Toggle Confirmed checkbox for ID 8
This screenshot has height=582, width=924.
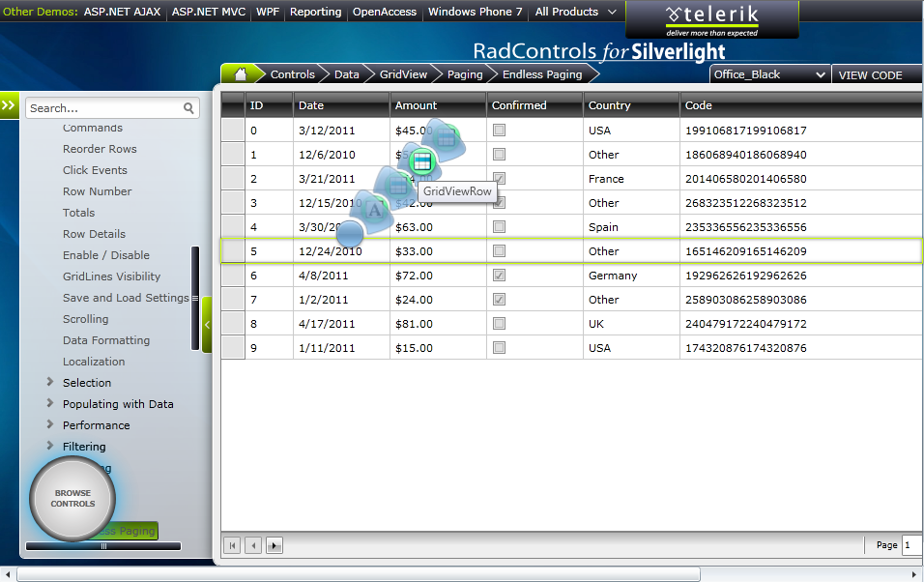pyautogui.click(x=499, y=323)
